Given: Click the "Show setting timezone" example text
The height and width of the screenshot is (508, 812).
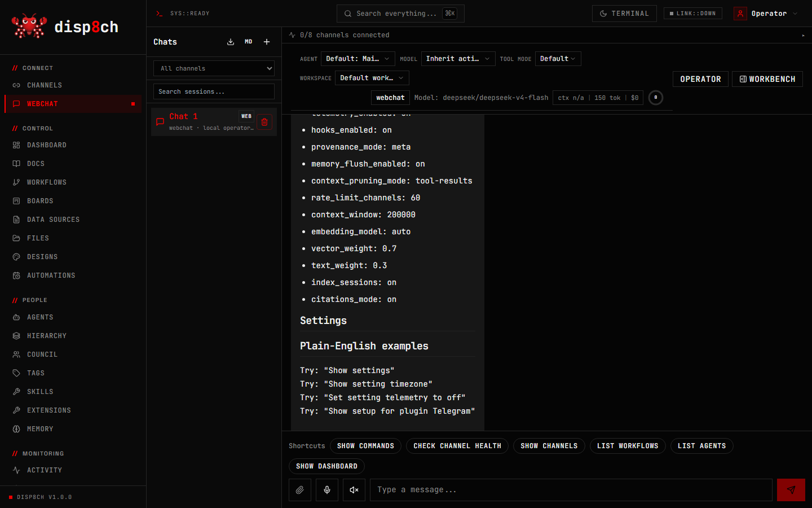Looking at the screenshot, I should pyautogui.click(x=378, y=384).
